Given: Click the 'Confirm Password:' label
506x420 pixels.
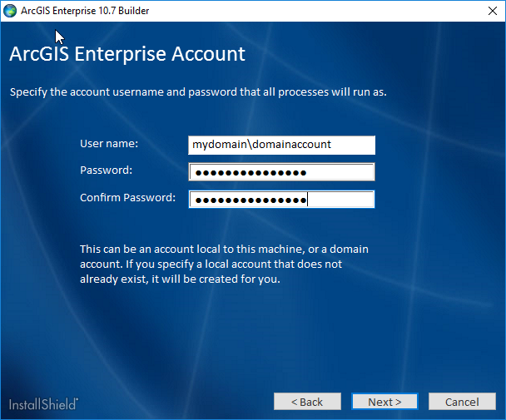Looking at the screenshot, I should click(x=127, y=198).
